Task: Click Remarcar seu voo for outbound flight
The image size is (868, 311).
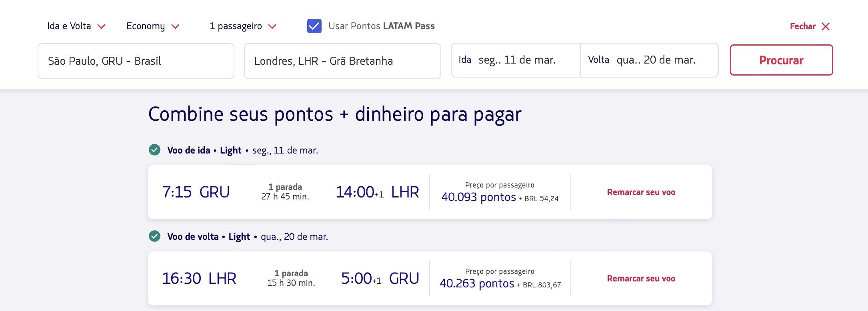Action: pyautogui.click(x=641, y=192)
